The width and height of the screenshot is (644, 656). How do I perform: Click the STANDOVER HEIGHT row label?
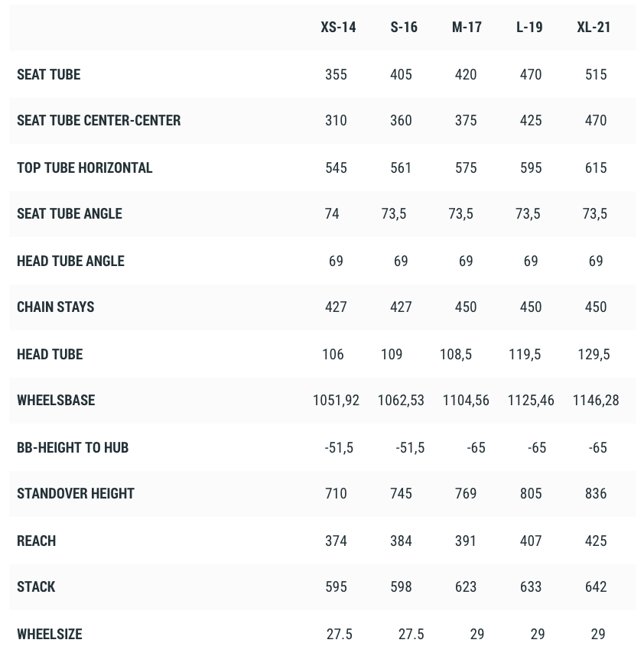(x=76, y=494)
